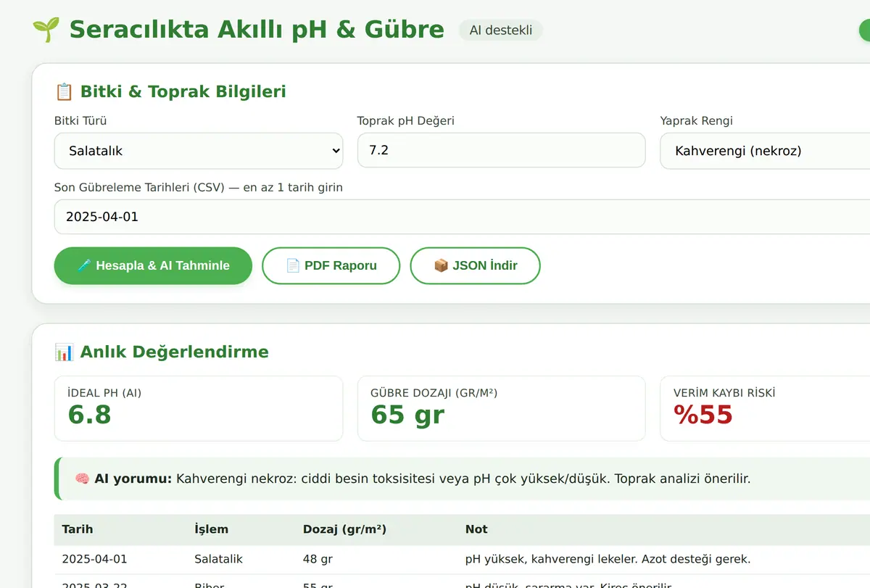Click the Tarih column header
Viewport: 870px width, 588px height.
(x=78, y=529)
